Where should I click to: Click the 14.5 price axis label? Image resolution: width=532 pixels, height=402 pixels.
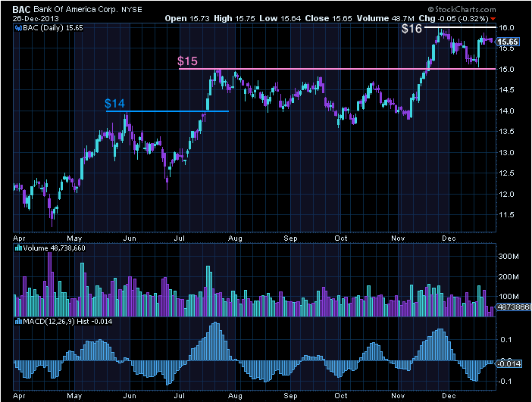click(x=506, y=90)
